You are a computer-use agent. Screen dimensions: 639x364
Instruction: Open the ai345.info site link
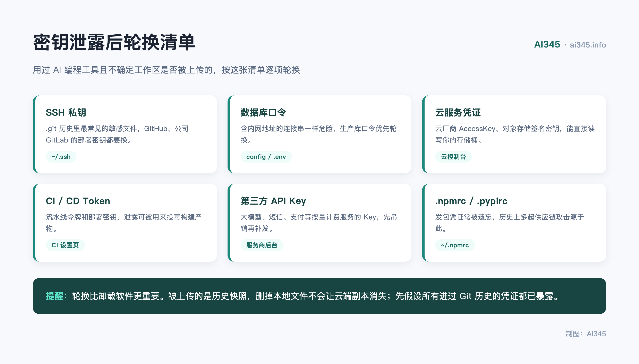pyautogui.click(x=588, y=45)
